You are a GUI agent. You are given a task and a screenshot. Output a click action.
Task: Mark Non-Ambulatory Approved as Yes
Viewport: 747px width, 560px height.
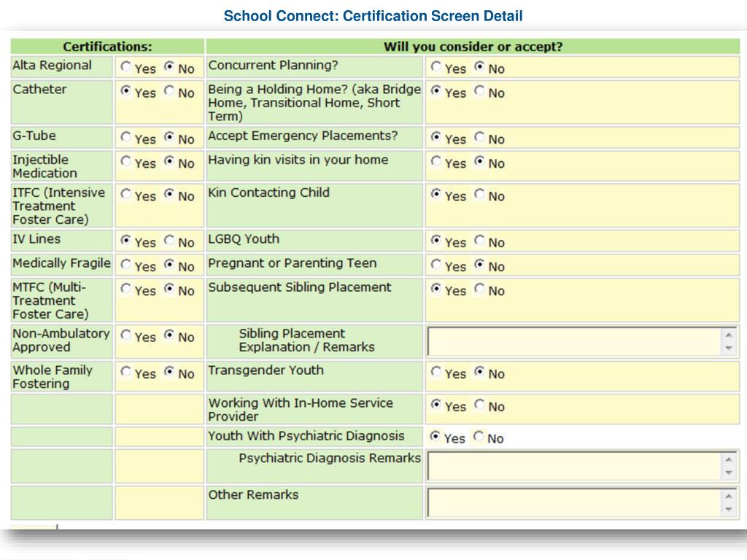click(x=125, y=335)
